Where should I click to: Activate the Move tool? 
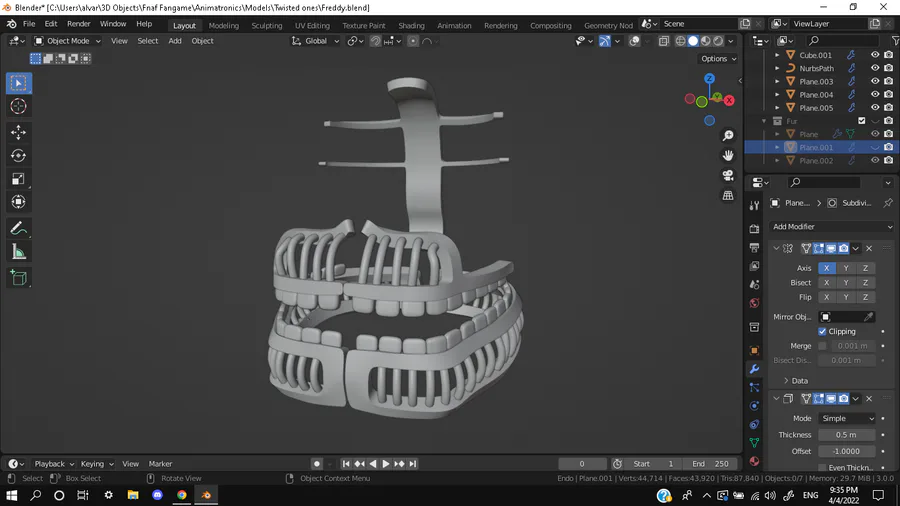pyautogui.click(x=18, y=133)
